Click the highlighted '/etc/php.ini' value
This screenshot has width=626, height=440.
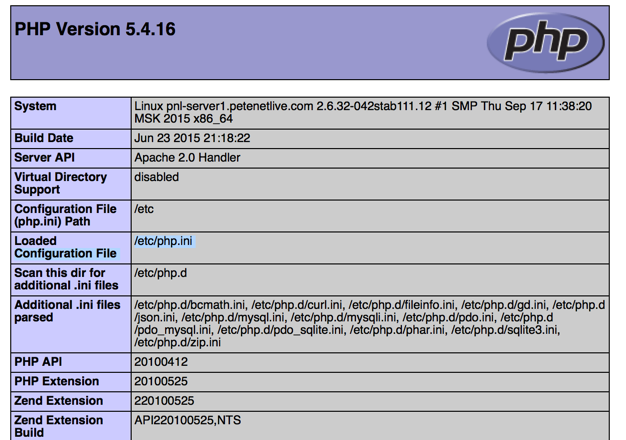(x=163, y=241)
